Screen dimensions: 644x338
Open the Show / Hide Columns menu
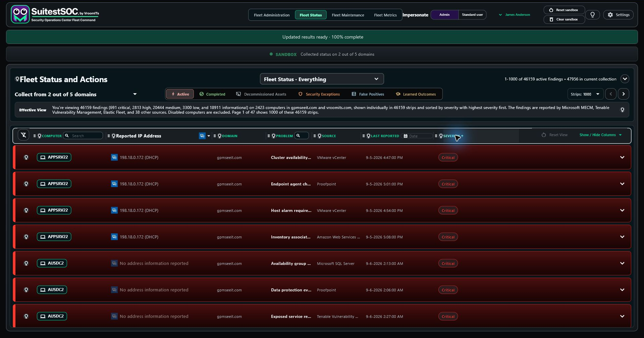pos(600,135)
